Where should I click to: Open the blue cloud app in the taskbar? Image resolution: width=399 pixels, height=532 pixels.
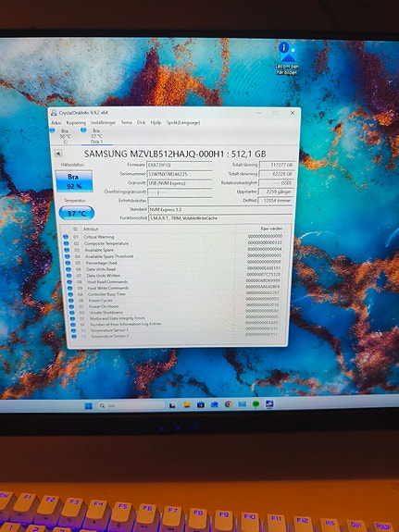214,404
